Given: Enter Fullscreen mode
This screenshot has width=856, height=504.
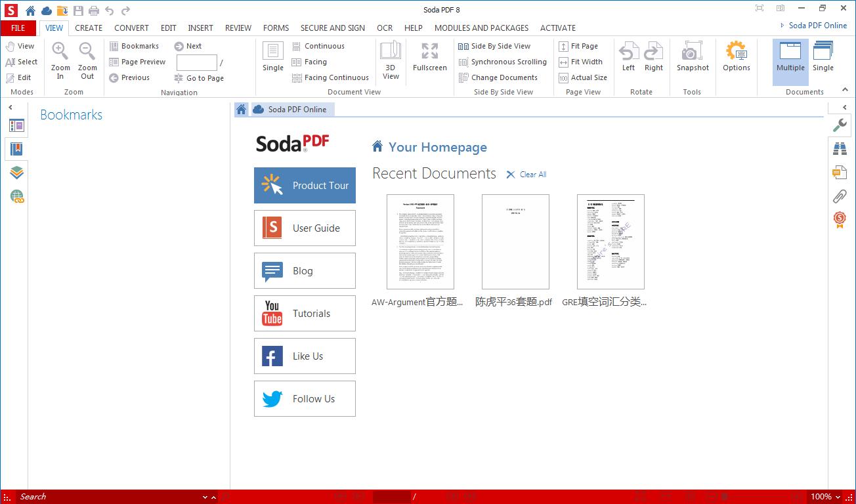Looking at the screenshot, I should [x=430, y=57].
